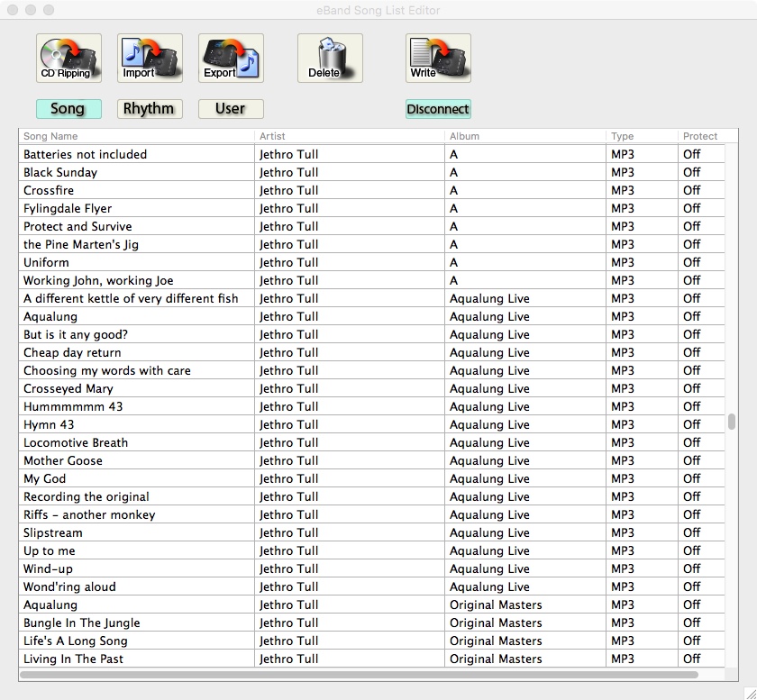The height and width of the screenshot is (700, 757).
Task: Select the song Crossfire
Action: click(371, 190)
